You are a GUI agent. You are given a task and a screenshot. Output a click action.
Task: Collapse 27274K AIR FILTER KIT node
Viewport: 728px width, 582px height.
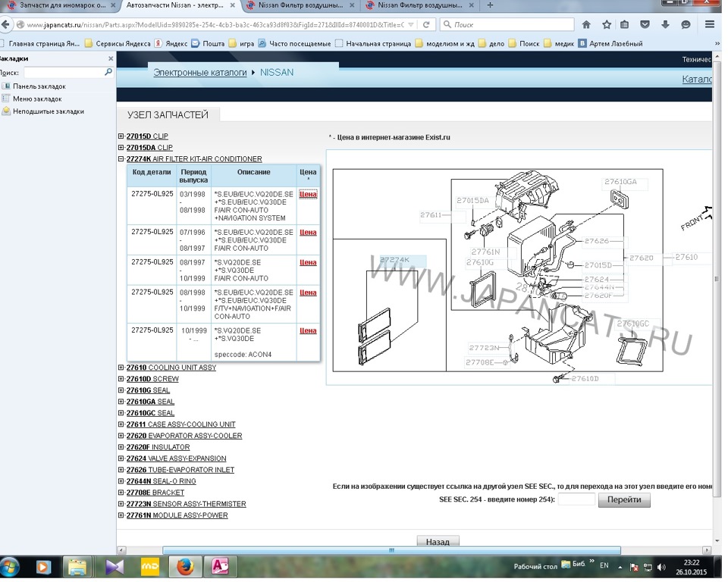121,158
